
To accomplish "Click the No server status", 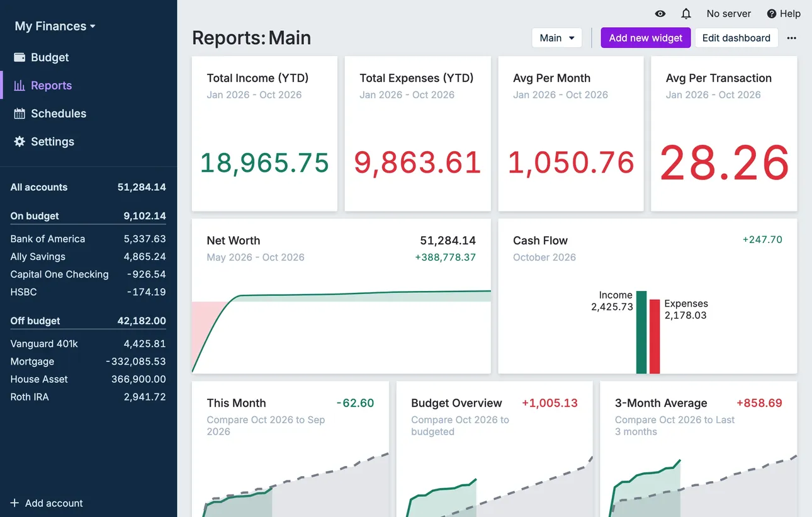I will tap(729, 14).
